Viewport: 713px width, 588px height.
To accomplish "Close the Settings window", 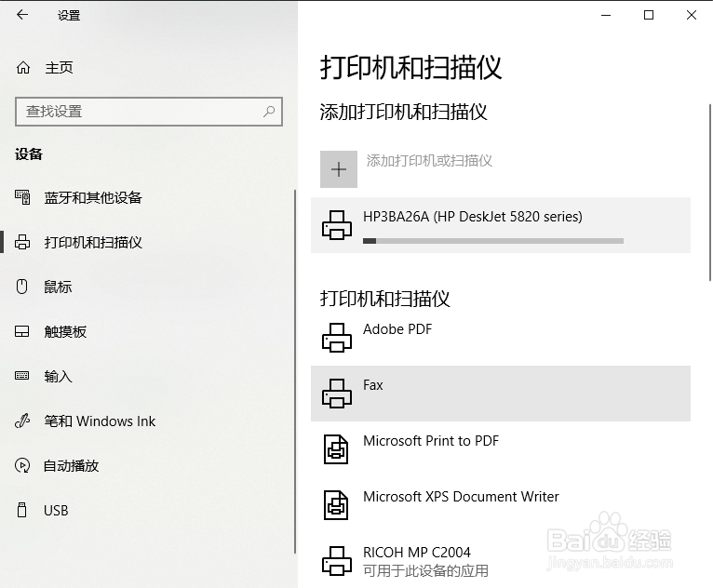I will 692,15.
